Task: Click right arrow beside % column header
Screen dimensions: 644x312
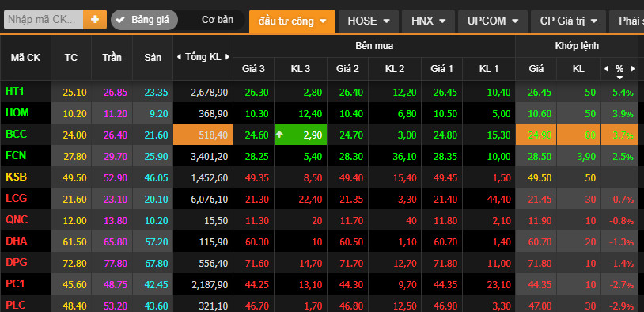Action: pyautogui.click(x=633, y=68)
